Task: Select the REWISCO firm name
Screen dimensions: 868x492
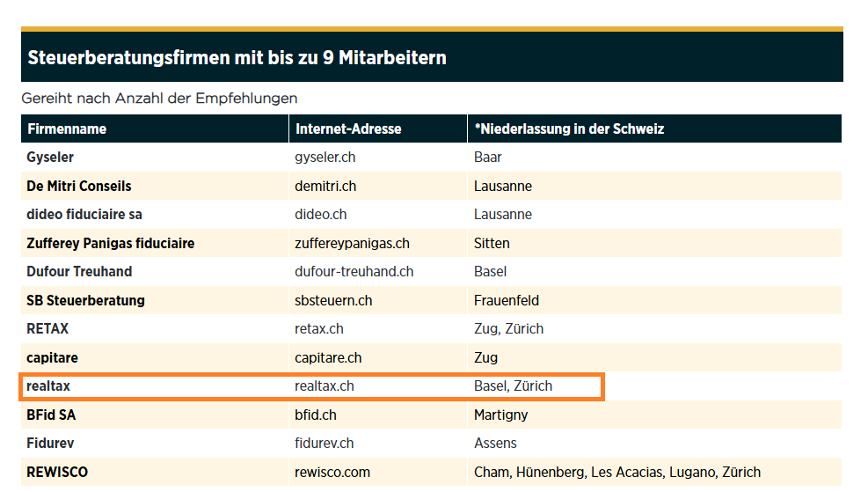Action: pos(57,472)
